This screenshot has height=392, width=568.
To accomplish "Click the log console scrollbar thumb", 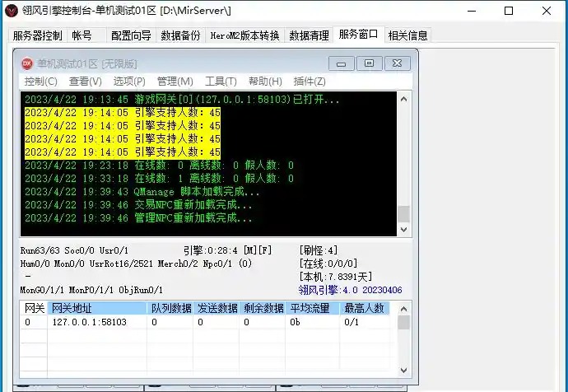I will [404, 214].
